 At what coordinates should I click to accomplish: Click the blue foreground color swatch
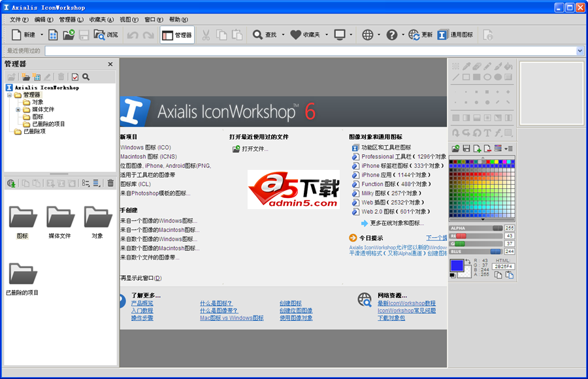[457, 265]
